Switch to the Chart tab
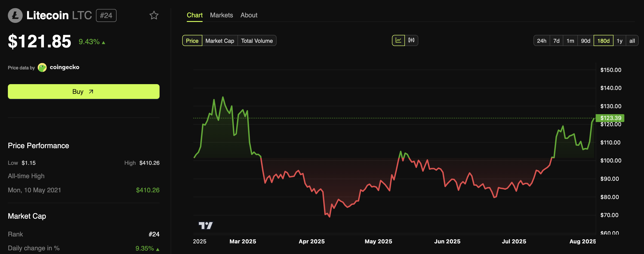Viewport: 644px width, 254px height. click(x=194, y=15)
